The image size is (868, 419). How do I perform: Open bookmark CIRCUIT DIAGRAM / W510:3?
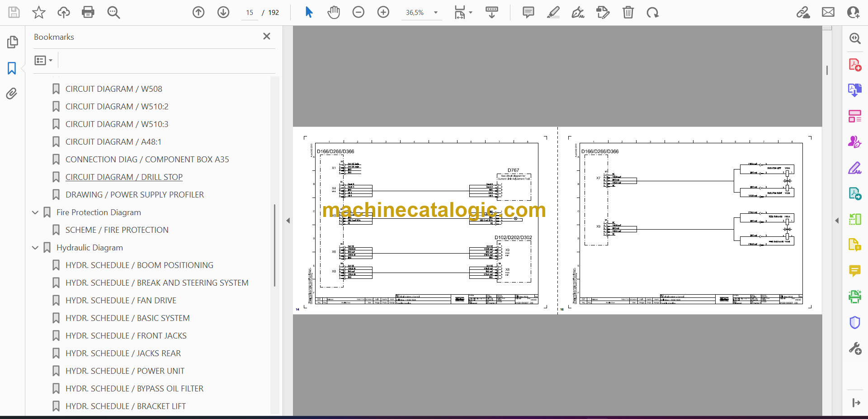tap(117, 124)
